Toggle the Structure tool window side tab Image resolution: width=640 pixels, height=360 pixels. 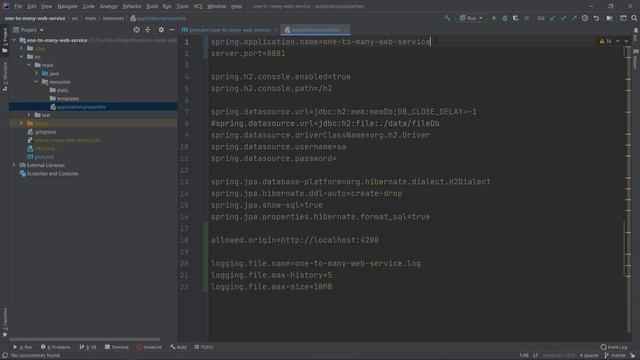pos(5,76)
